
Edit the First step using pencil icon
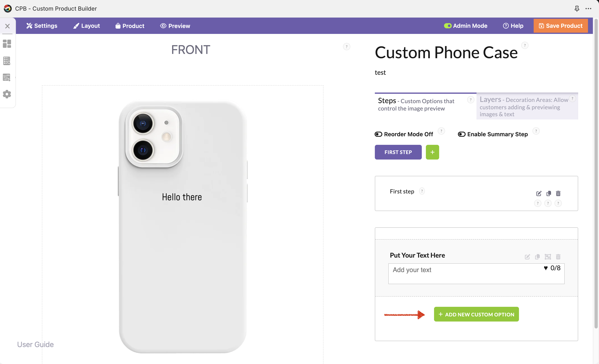pos(539,194)
